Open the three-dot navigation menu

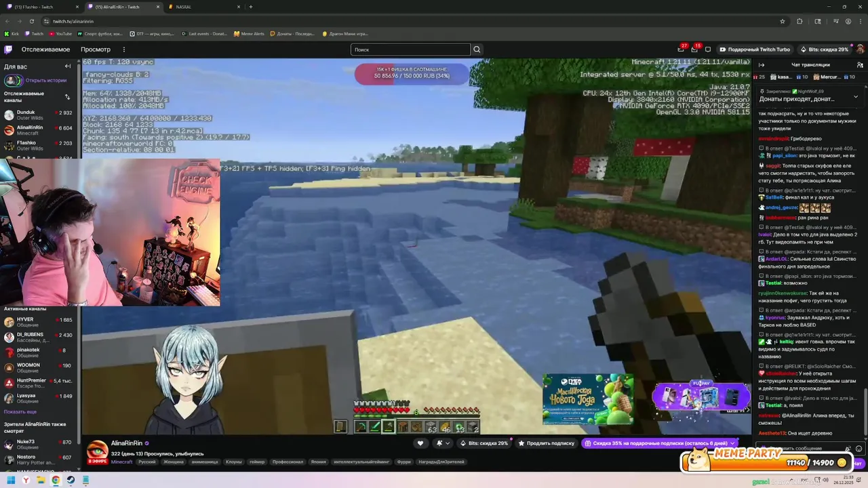click(123, 49)
